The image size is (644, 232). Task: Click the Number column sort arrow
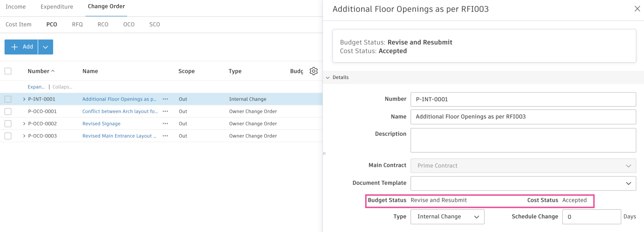53,71
